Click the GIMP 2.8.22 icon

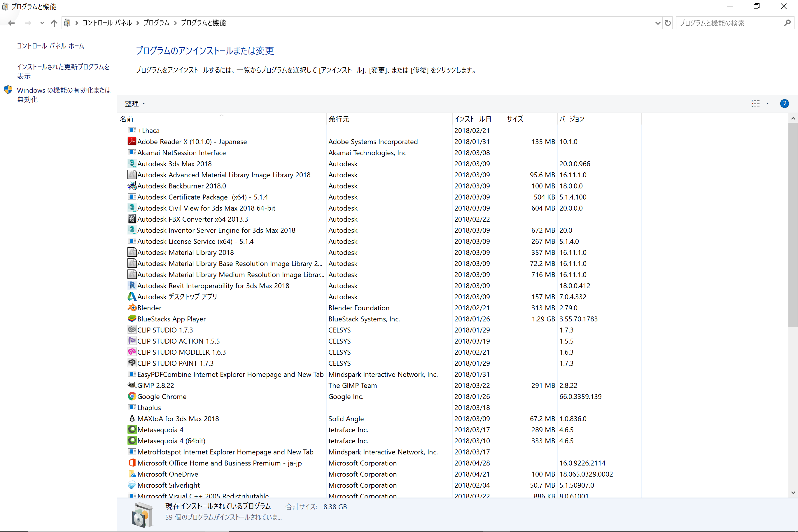coord(132,385)
